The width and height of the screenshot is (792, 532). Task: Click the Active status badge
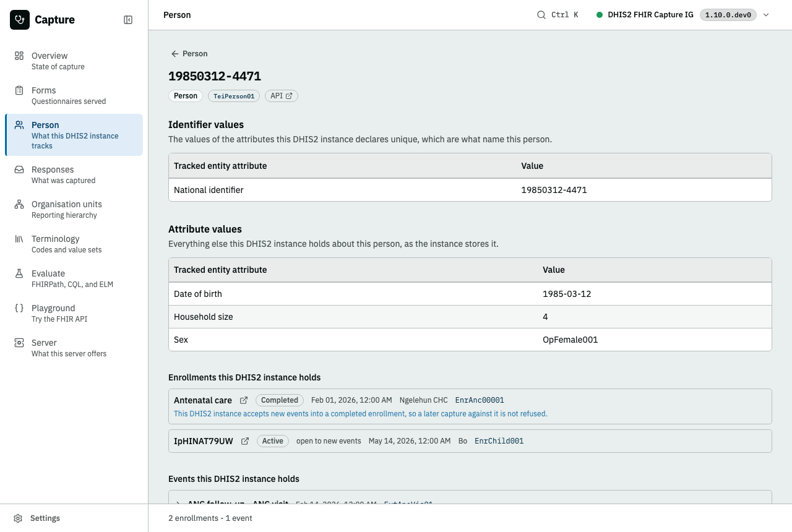click(273, 441)
